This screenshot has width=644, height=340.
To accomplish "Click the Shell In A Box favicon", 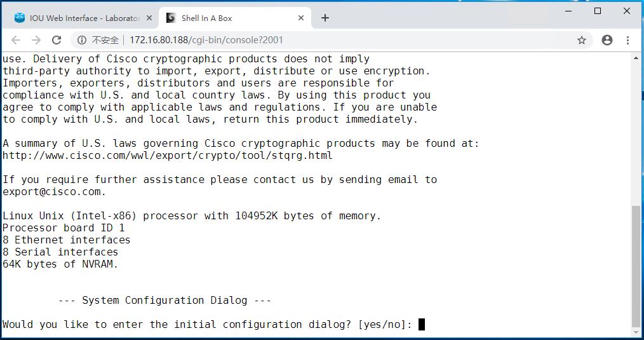I will click(x=171, y=18).
